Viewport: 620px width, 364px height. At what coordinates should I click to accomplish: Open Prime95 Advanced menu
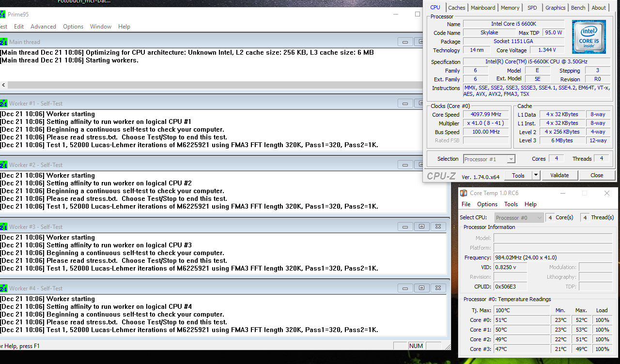43,27
